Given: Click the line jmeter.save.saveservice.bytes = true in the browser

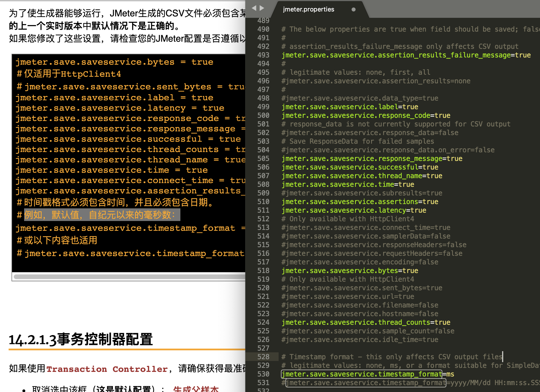Looking at the screenshot, I should (114, 62).
